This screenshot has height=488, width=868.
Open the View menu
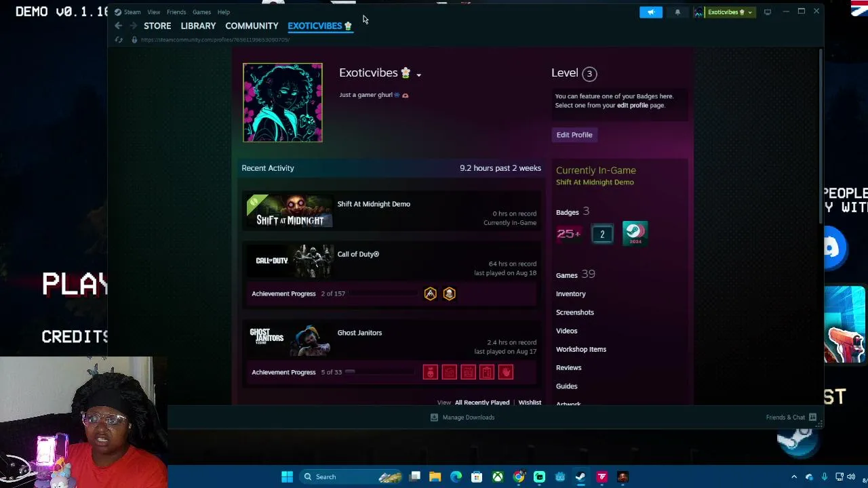tap(154, 12)
